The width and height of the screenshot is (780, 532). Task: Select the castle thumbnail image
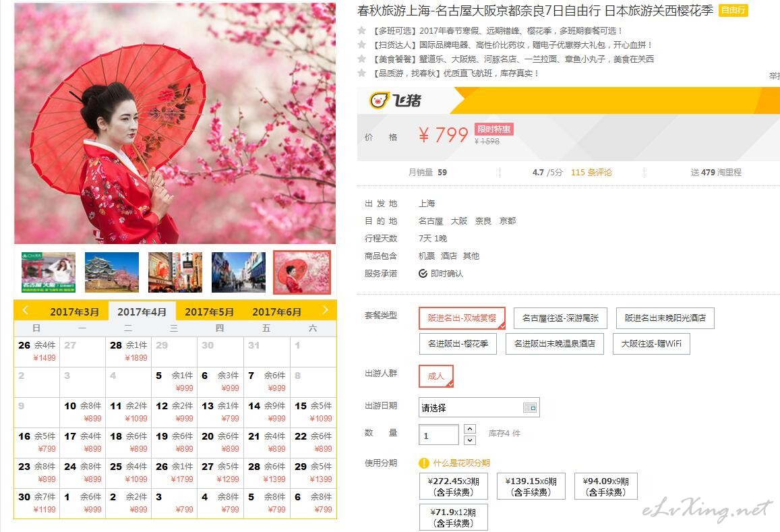pyautogui.click(x=112, y=272)
